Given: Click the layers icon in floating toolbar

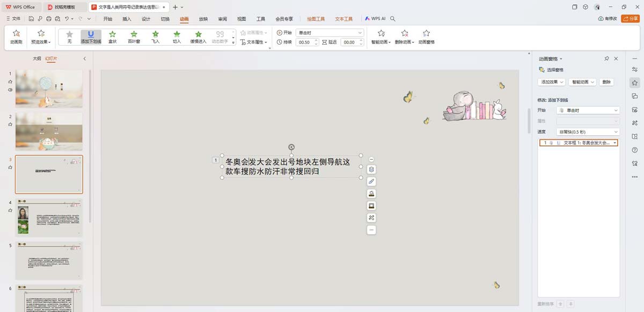Looking at the screenshot, I should 371,169.
